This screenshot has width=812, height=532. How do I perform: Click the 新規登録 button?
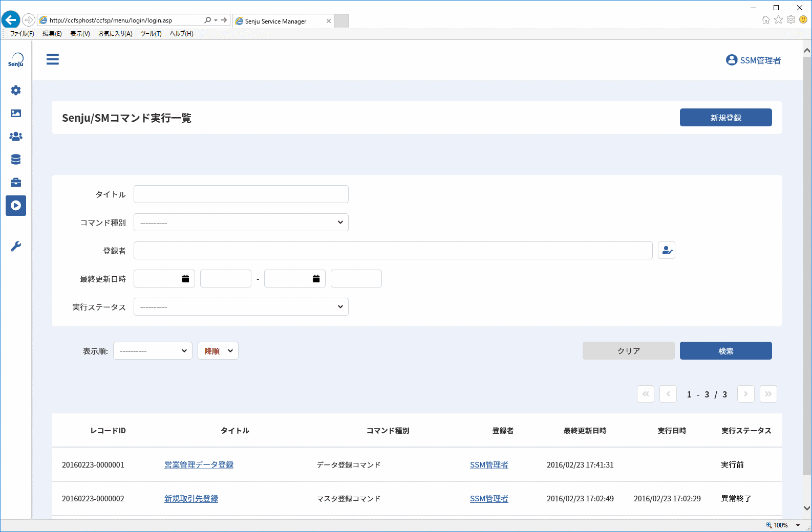click(726, 118)
